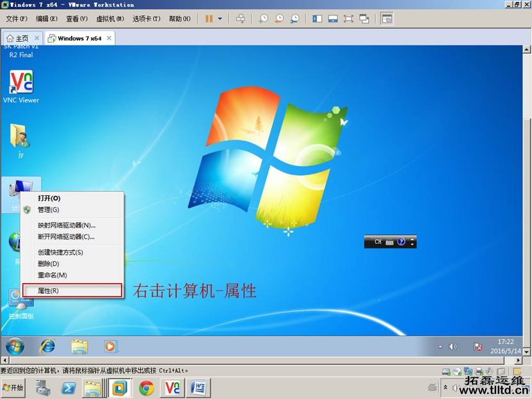Select 断开网络驱动器(C)... menu entry
This screenshot has height=399, width=532.
72,237
